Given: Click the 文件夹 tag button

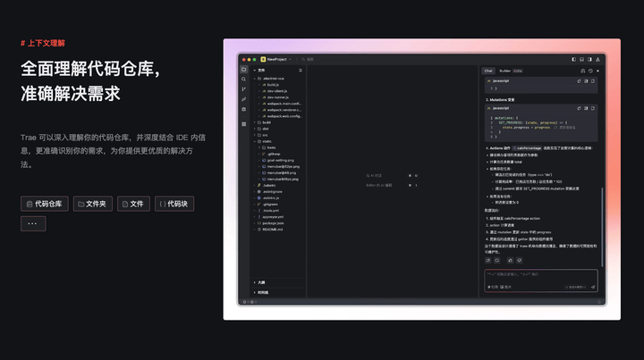Looking at the screenshot, I should point(92,204).
